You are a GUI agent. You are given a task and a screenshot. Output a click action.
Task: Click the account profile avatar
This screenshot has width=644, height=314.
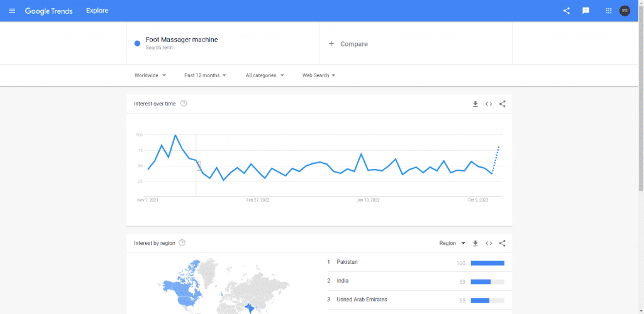(625, 11)
